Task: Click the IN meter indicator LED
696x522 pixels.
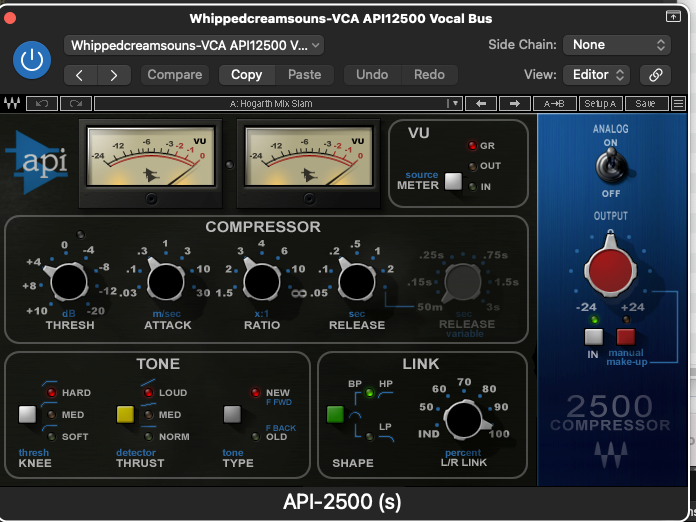Action: 473,187
